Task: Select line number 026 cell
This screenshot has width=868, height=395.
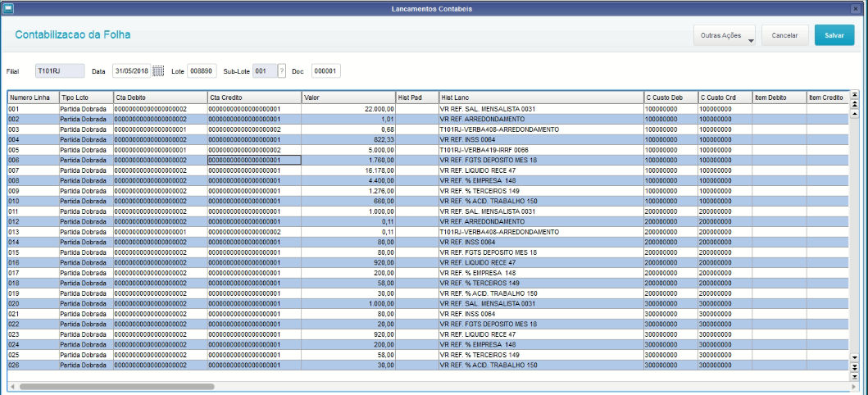Action: coord(34,365)
